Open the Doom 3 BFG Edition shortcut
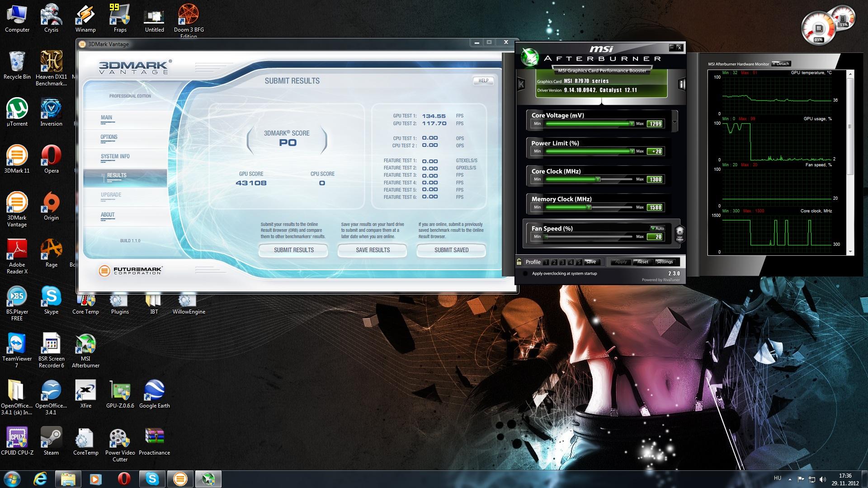The image size is (868, 488). point(189,21)
